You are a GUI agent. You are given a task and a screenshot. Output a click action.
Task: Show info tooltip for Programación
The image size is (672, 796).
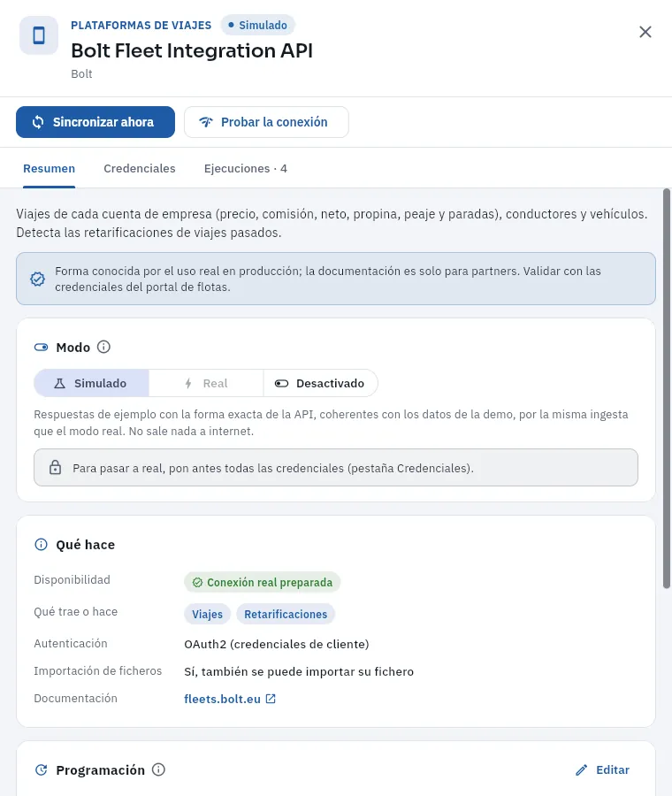tap(158, 769)
